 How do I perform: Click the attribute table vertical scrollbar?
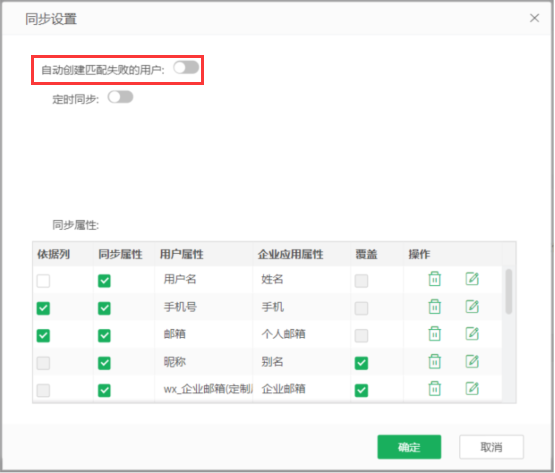509,292
